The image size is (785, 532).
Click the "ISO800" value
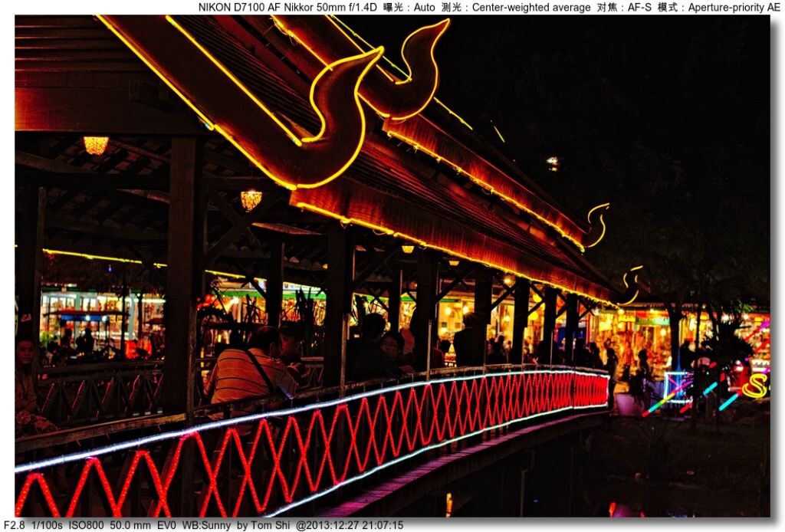[86, 526]
